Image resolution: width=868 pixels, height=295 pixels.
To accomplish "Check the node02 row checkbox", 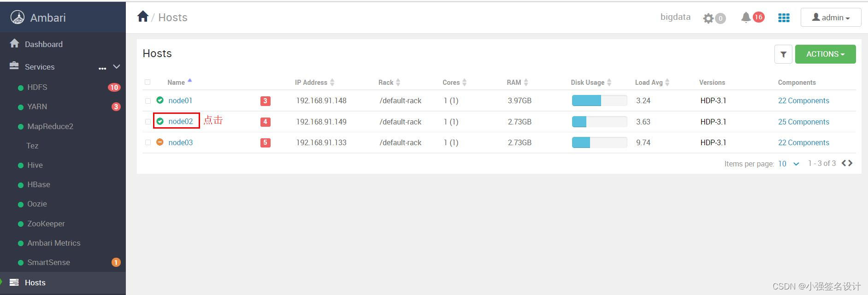I will coord(148,122).
